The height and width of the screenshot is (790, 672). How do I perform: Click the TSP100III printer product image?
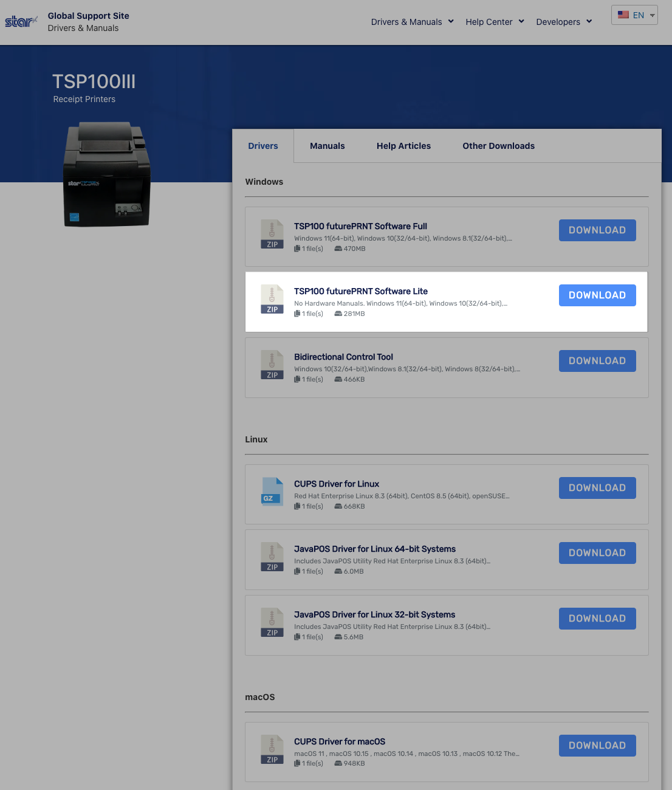(x=106, y=174)
